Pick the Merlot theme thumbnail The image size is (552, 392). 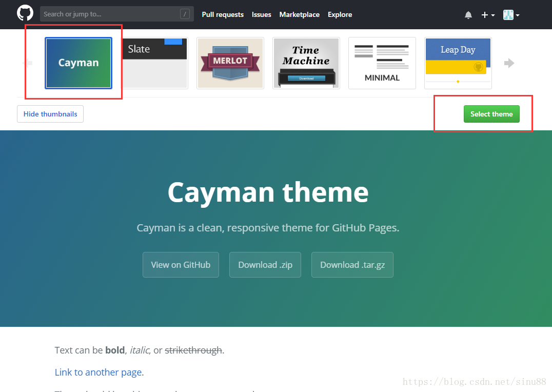tap(230, 63)
